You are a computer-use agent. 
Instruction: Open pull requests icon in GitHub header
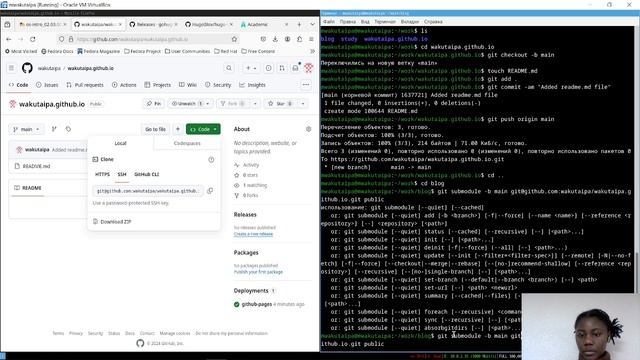pyautogui.click(x=282, y=68)
